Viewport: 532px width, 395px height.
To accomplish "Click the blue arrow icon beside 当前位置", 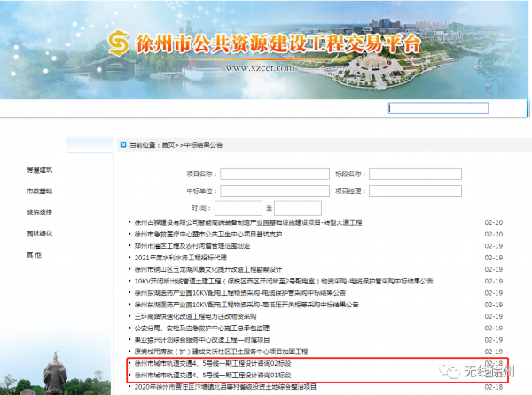I will [123, 144].
